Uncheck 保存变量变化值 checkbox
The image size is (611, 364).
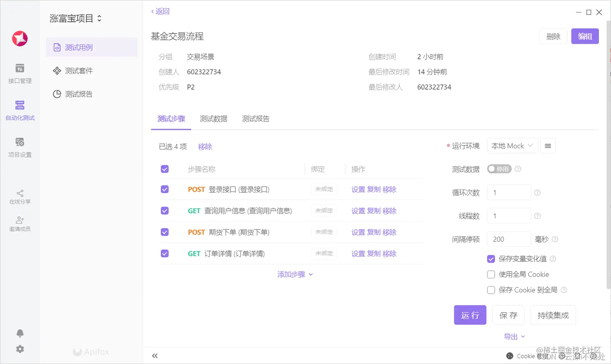coord(491,259)
